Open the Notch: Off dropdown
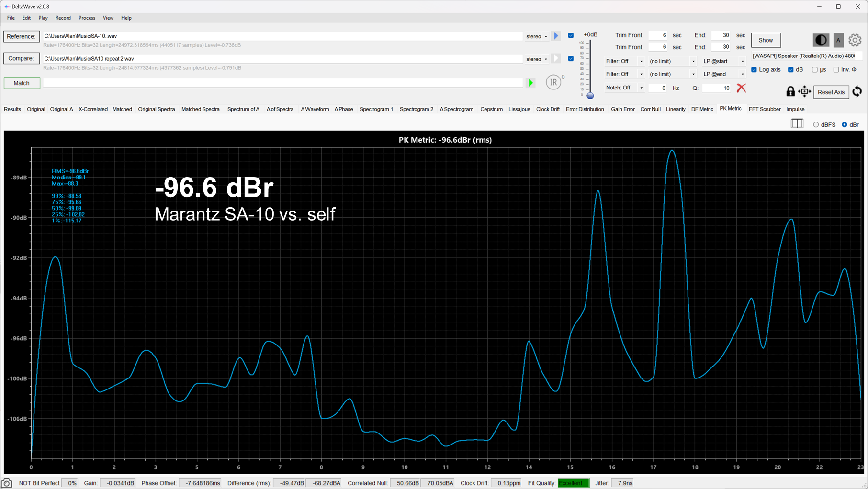Viewport: 868px width, 489px height. [x=624, y=88]
